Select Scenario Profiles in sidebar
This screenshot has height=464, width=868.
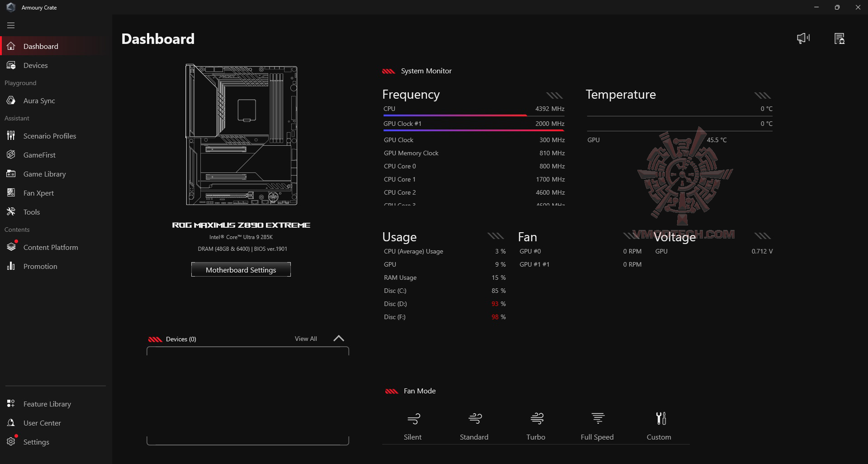tap(56, 136)
